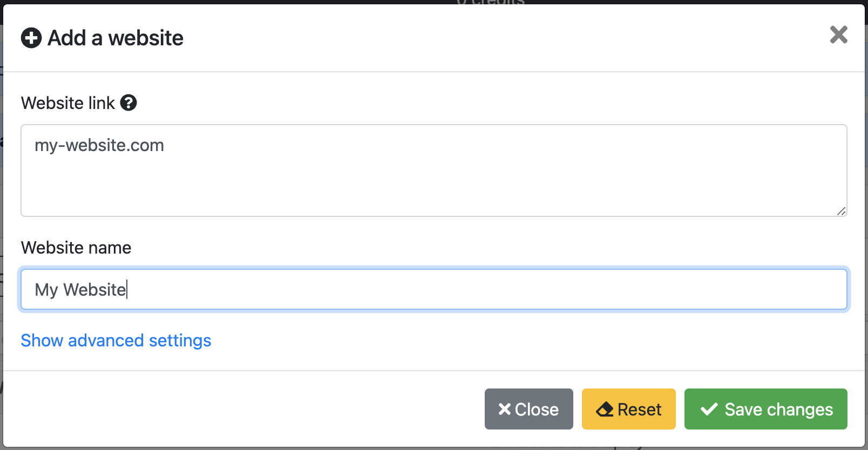Click the plus circle icon beside Add a website

pos(31,38)
